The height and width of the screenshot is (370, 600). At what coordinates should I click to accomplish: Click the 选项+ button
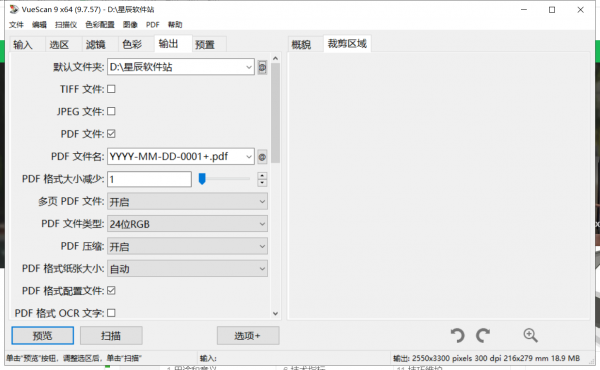(x=248, y=336)
